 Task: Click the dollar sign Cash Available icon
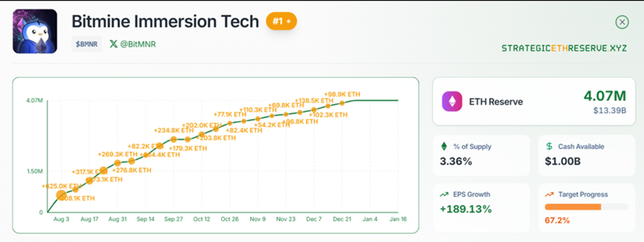point(550,146)
